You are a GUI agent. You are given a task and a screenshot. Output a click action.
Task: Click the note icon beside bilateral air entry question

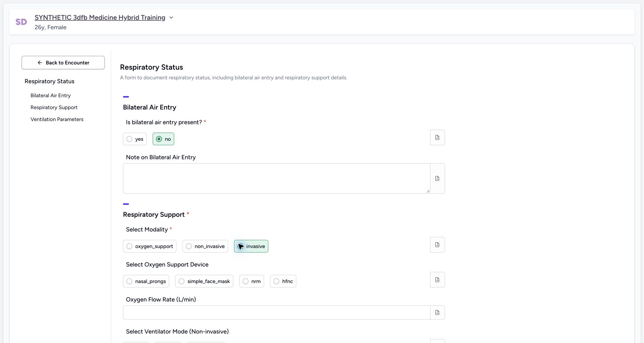437,137
